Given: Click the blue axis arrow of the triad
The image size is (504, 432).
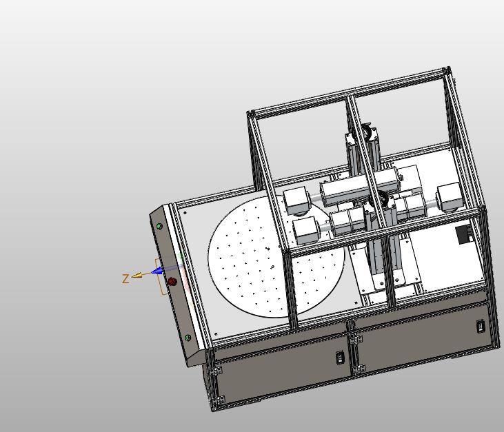Looking at the screenshot, I should [x=157, y=271].
